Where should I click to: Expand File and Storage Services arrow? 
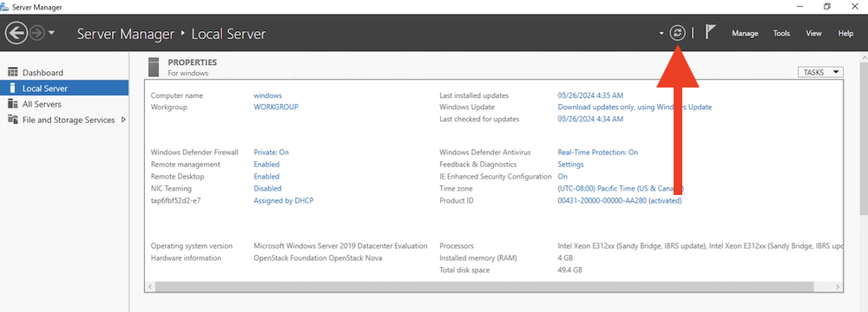coord(123,120)
